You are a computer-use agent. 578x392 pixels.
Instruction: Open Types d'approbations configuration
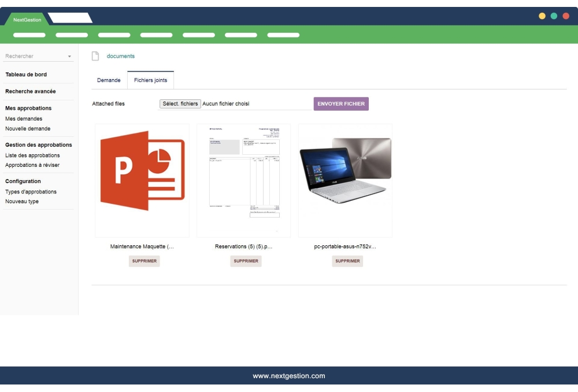31,191
